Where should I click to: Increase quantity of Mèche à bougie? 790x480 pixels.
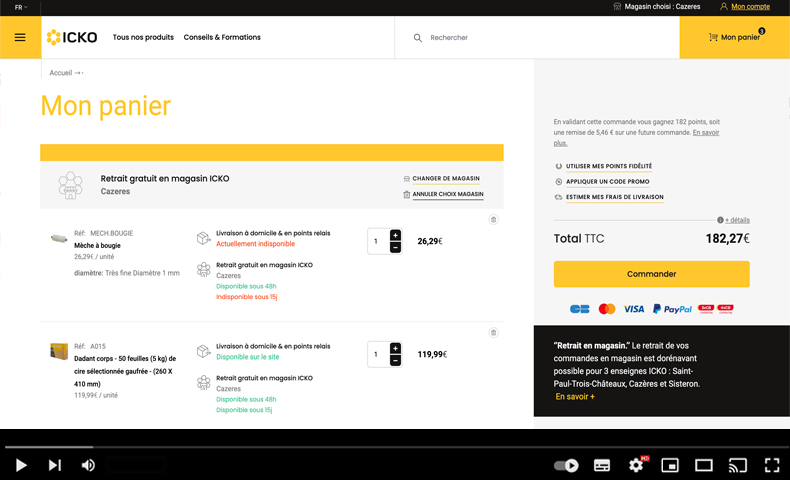pyautogui.click(x=396, y=235)
